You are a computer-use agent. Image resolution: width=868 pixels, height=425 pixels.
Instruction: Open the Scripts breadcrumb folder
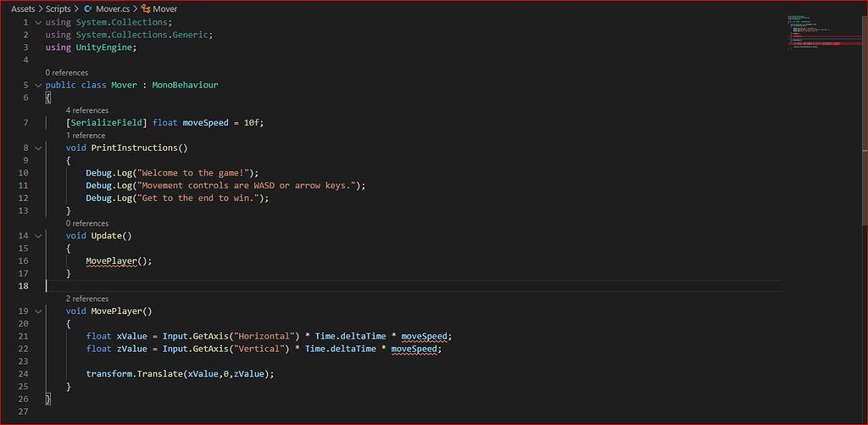(x=58, y=8)
